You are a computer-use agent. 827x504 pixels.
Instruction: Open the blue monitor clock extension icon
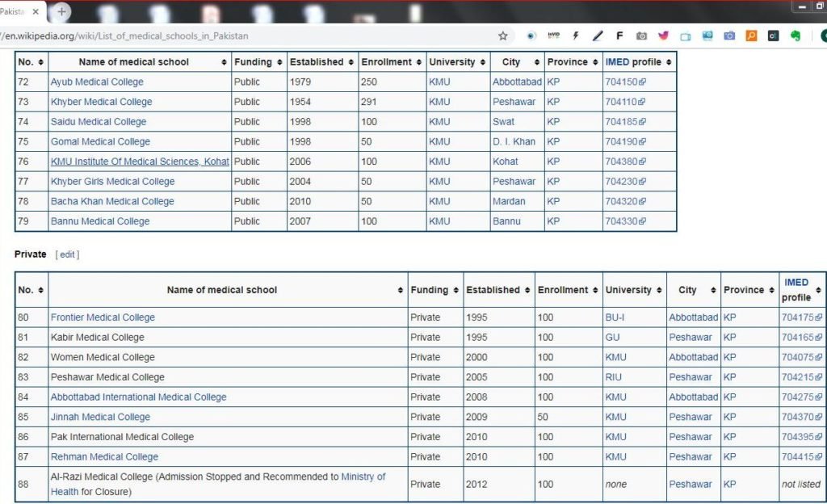(707, 36)
